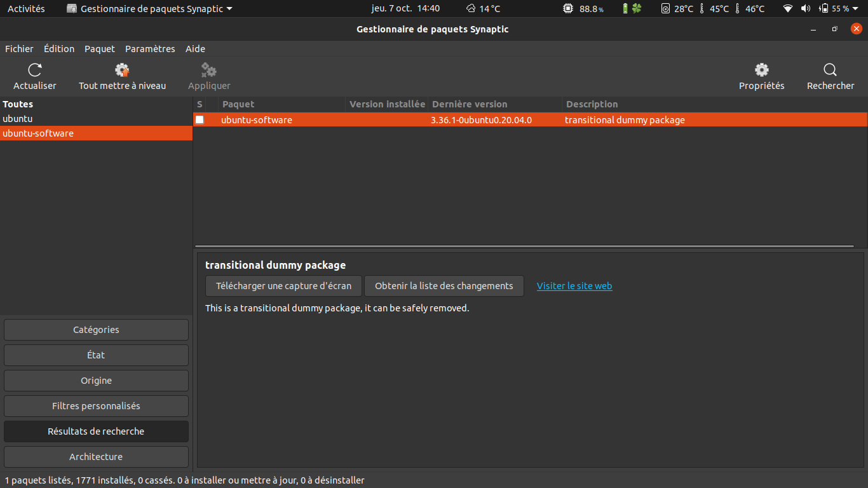Click the horizontal scrollbar under package list
The width and height of the screenshot is (868, 488).
tap(524, 246)
